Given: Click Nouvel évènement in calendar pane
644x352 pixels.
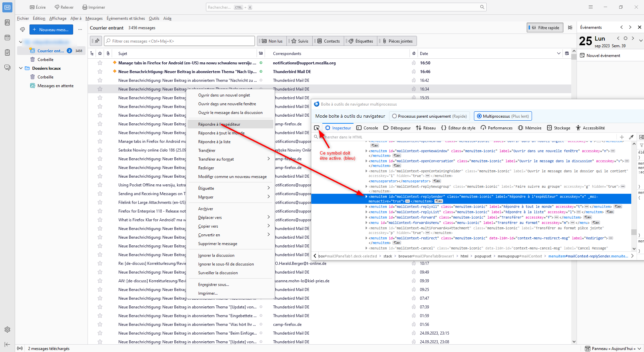Looking at the screenshot, I should (x=600, y=56).
